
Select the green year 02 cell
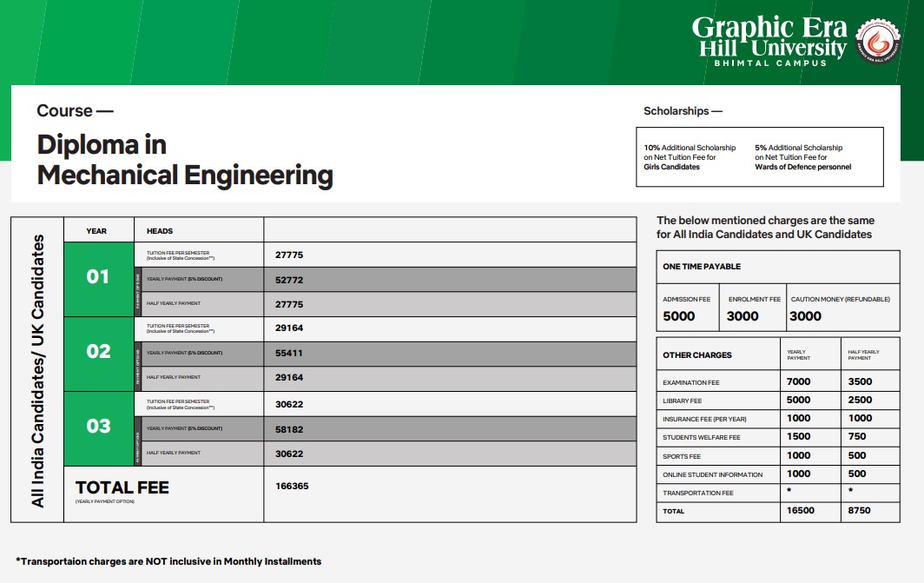coord(99,354)
